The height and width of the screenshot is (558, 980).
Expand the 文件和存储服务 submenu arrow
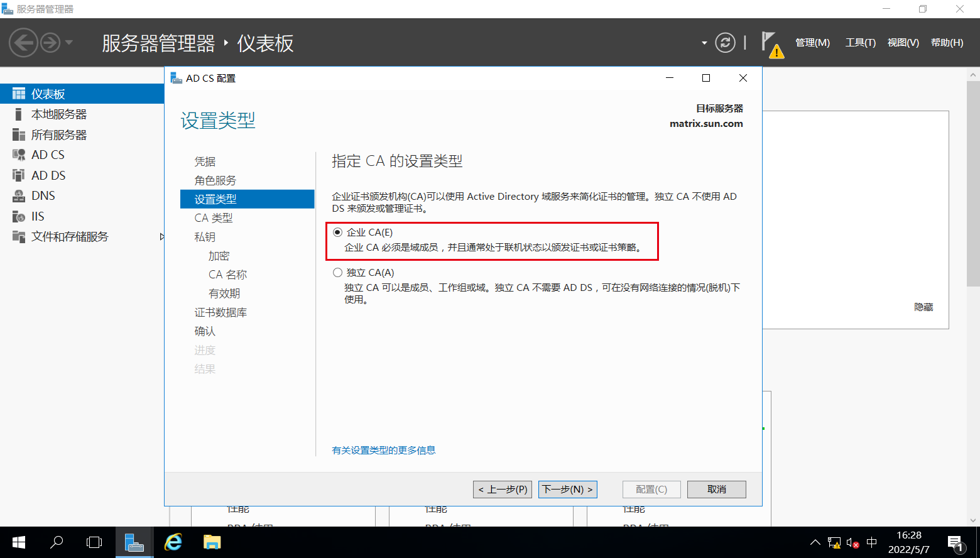(161, 237)
